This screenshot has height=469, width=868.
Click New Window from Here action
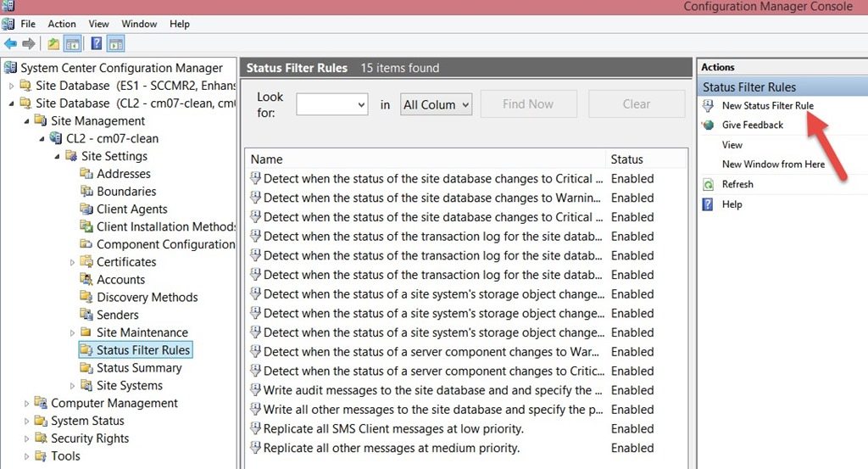(773, 165)
